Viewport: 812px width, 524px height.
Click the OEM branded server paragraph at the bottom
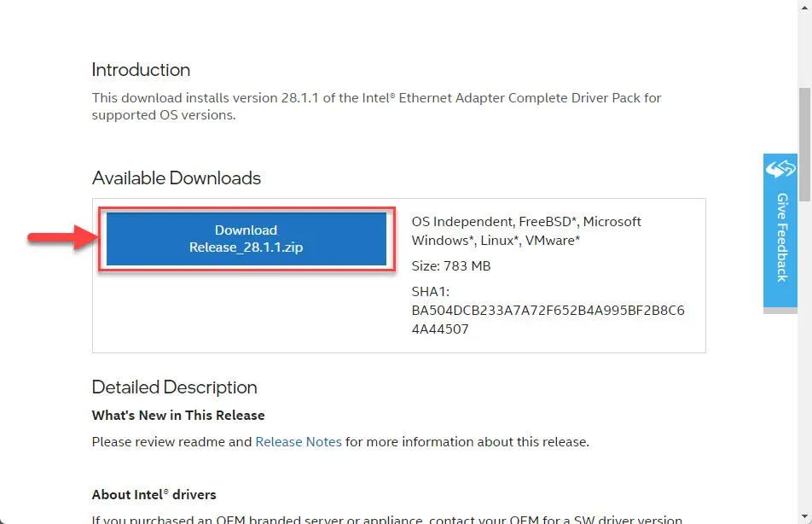pyautogui.click(x=387, y=520)
